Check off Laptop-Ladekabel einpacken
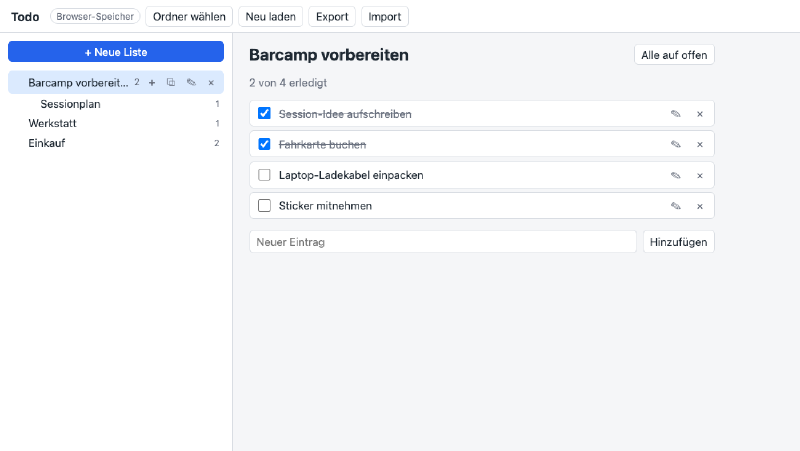800x451 pixels. pyautogui.click(x=264, y=175)
